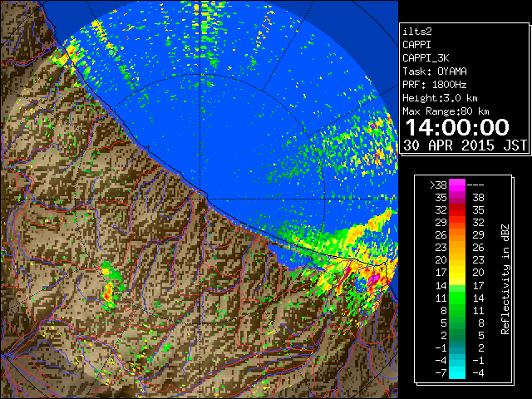Pick the red 32–35 dBZ color band

coord(457,210)
